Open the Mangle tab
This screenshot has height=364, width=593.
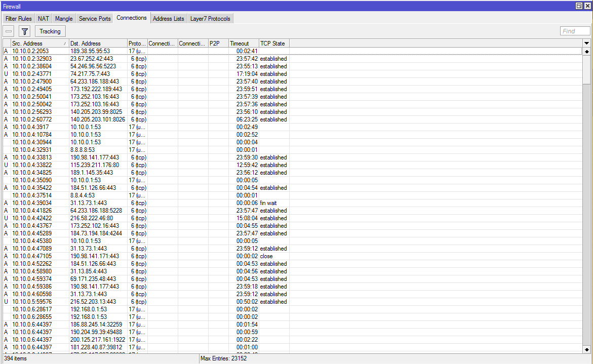[63, 19]
